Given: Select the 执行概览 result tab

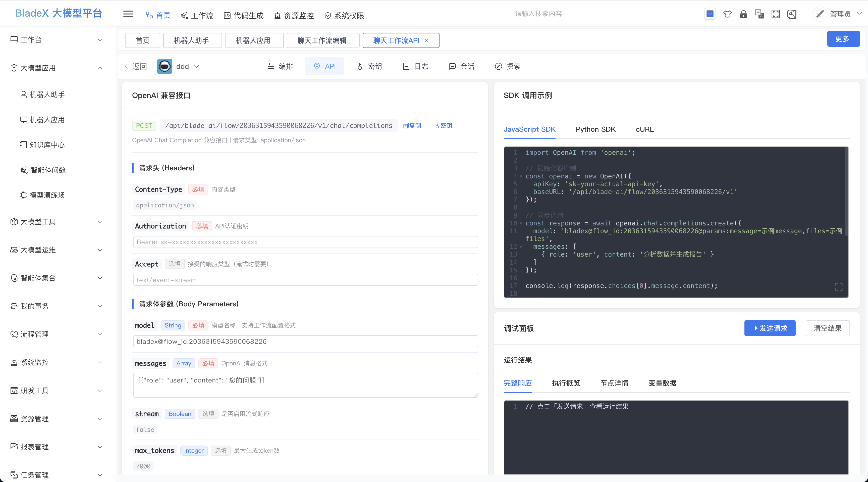Looking at the screenshot, I should [x=566, y=383].
